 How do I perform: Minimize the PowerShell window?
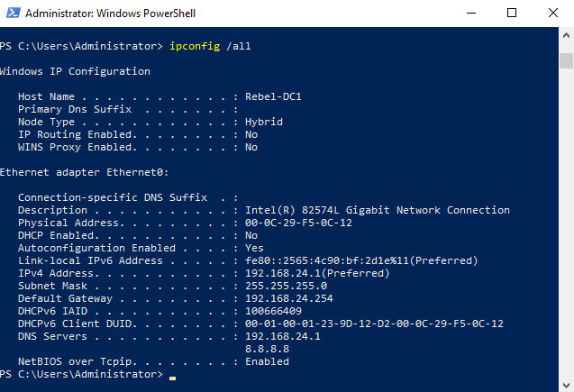pos(471,14)
